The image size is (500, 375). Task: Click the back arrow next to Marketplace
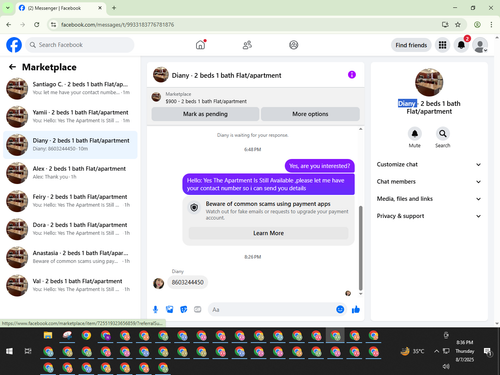tap(12, 67)
